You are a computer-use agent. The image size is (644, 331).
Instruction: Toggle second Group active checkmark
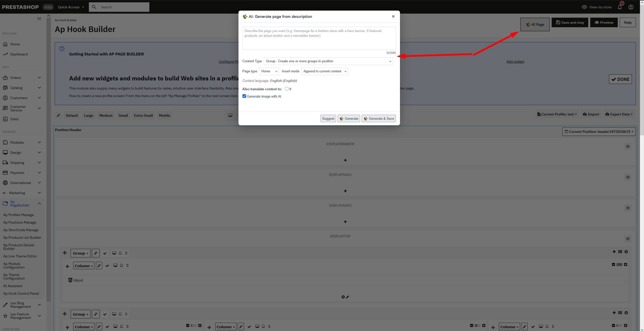[x=105, y=314]
